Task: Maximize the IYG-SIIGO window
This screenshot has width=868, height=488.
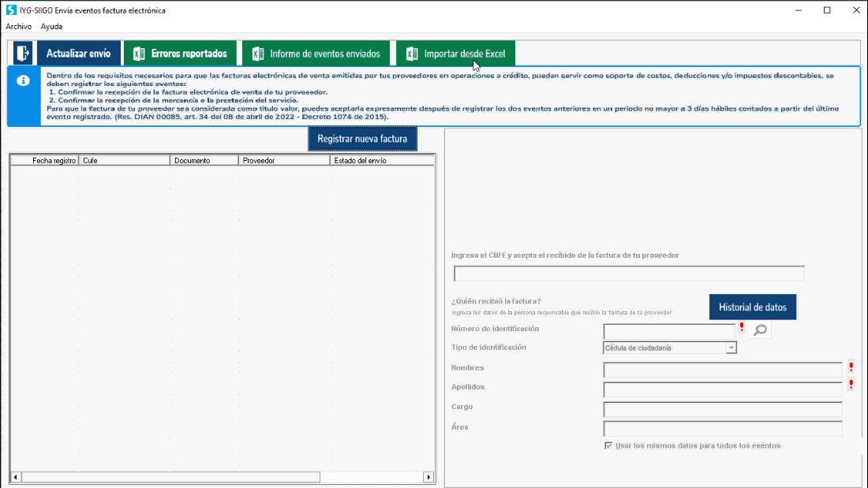Action: [827, 10]
